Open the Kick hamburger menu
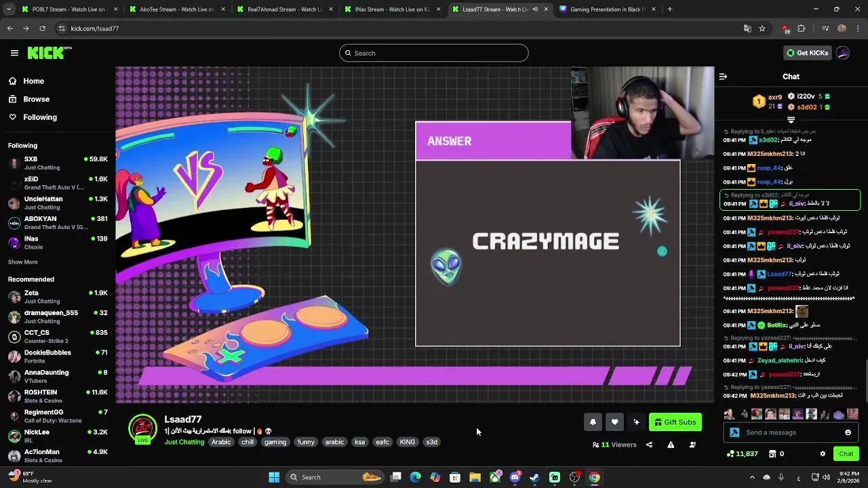This screenshot has height=488, width=868. coord(14,53)
